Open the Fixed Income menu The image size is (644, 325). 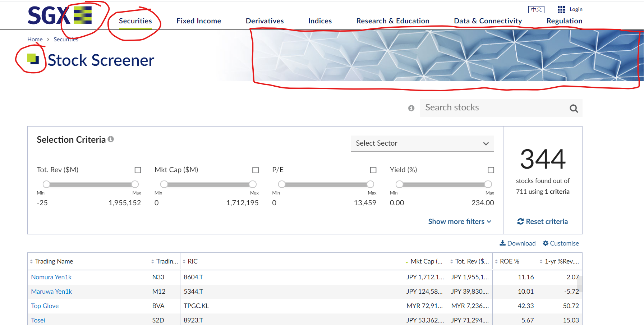click(x=199, y=21)
